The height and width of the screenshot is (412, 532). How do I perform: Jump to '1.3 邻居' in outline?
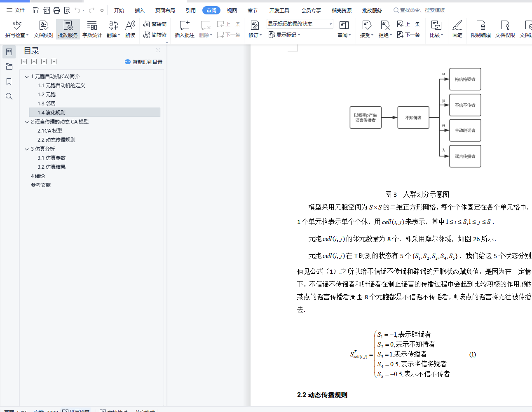pyautogui.click(x=47, y=104)
